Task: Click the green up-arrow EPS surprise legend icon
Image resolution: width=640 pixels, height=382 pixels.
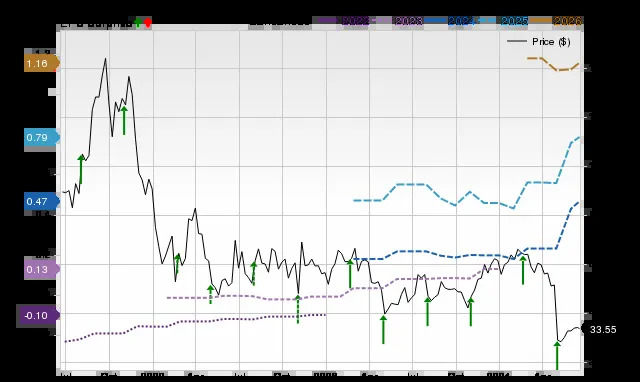Action: 138,22
